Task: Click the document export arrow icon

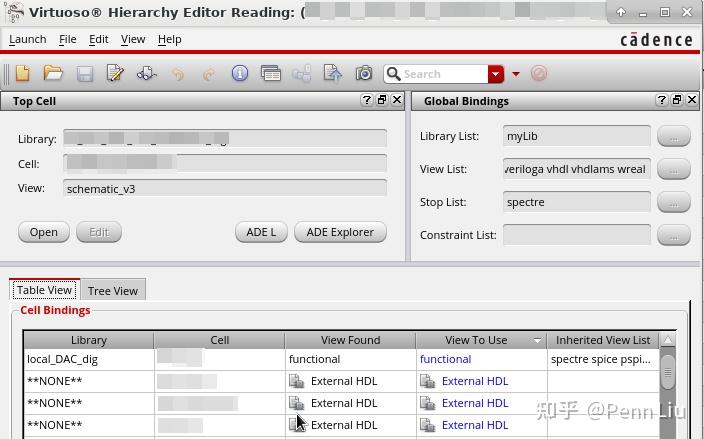Action: [x=332, y=73]
